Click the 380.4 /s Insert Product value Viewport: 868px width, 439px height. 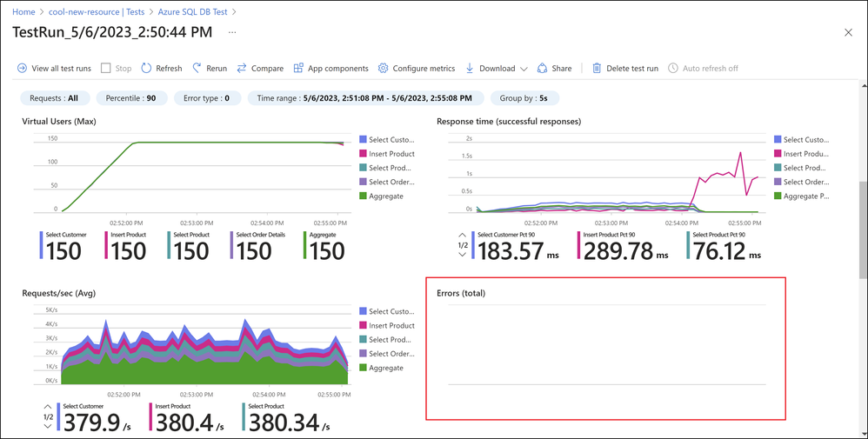pos(190,423)
